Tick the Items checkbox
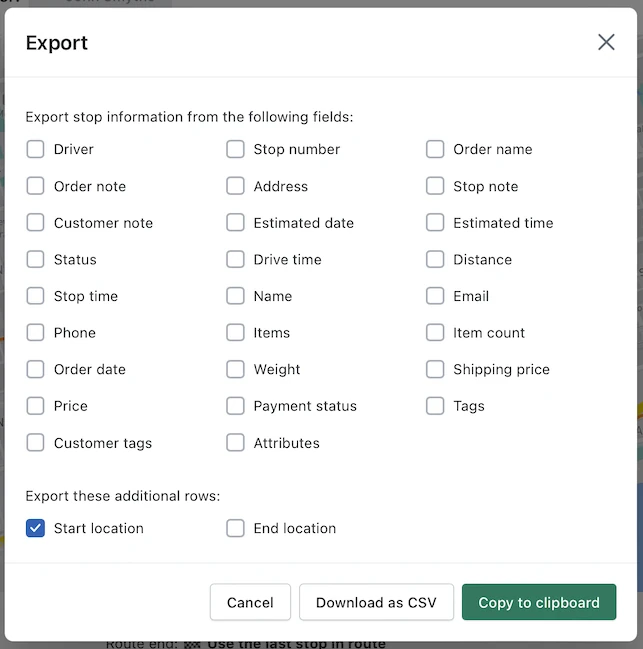Image resolution: width=643 pixels, height=649 pixels. [x=235, y=332]
